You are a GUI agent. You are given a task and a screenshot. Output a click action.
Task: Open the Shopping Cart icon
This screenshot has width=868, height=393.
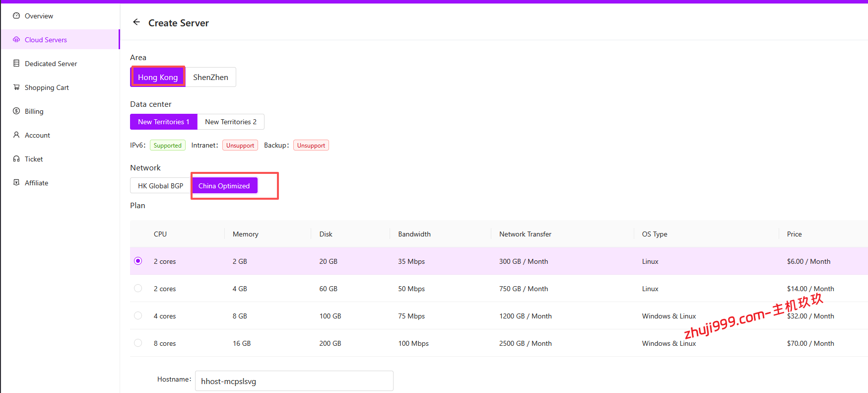[16, 87]
